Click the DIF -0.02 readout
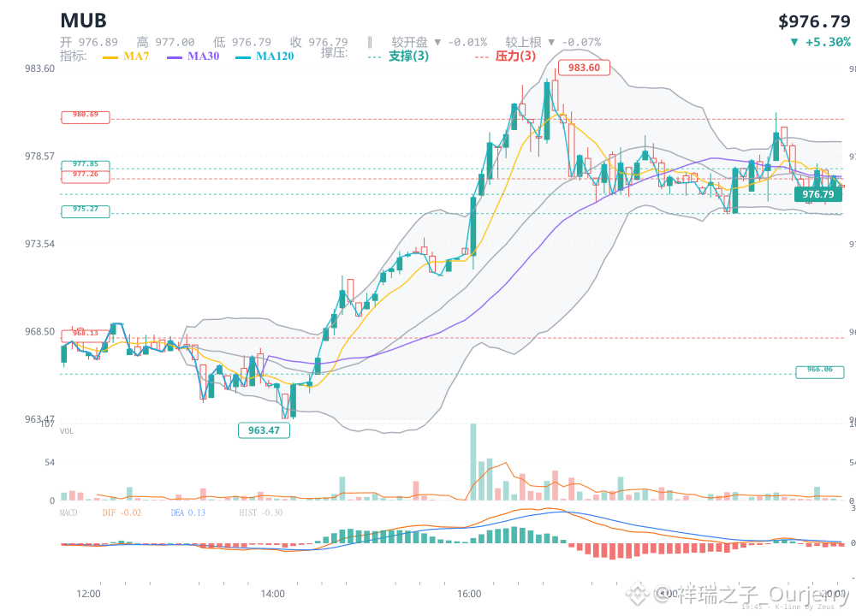The image size is (856, 616). 122,512
